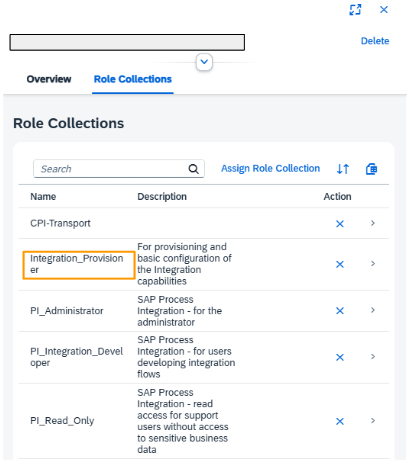The height and width of the screenshot is (467, 407).
Task: Select the Role Collections tab
Action: coord(133,79)
